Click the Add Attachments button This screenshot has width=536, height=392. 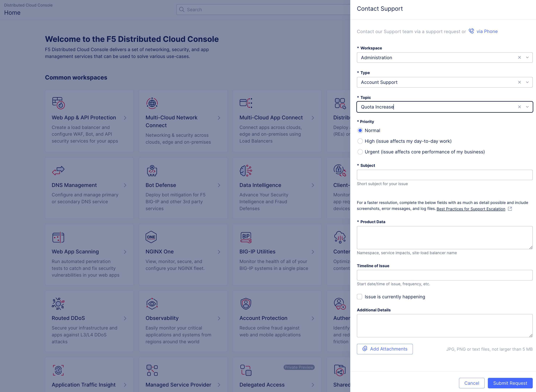coord(385,349)
